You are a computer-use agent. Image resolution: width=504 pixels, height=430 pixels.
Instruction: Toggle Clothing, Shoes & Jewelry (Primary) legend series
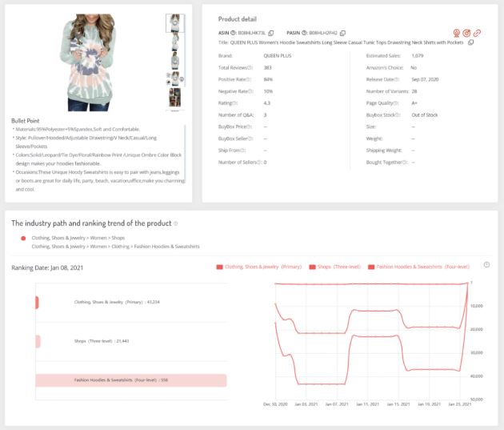[x=259, y=267]
